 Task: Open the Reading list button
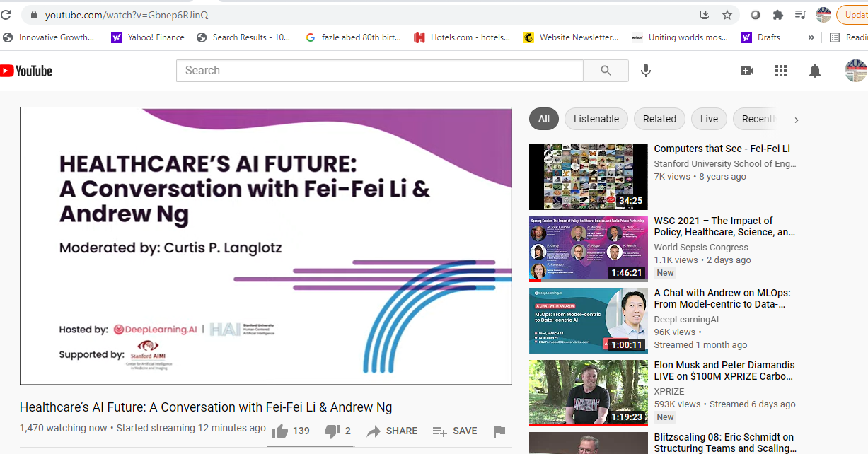click(848, 37)
